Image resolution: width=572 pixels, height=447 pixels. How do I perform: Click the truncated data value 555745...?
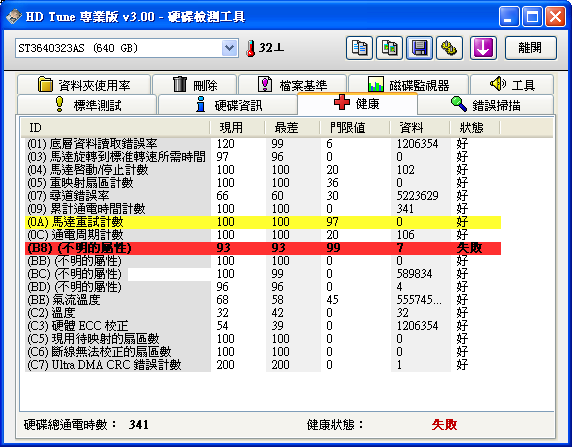(x=419, y=300)
